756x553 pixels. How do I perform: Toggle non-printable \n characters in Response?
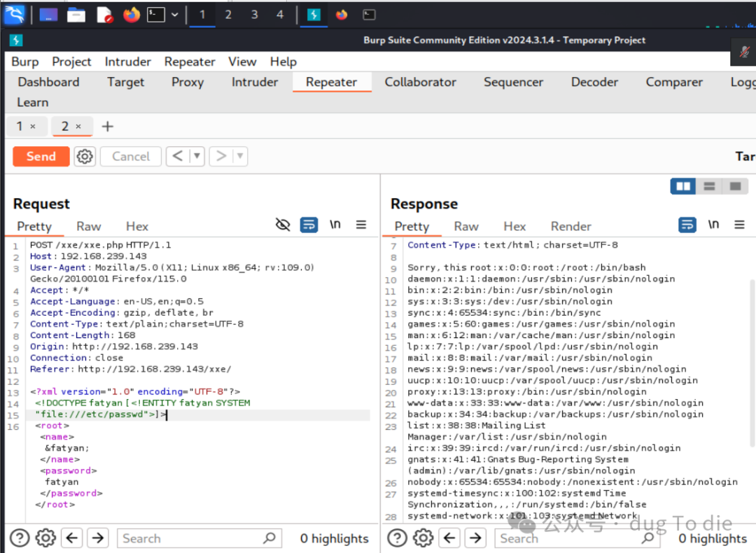(x=713, y=225)
